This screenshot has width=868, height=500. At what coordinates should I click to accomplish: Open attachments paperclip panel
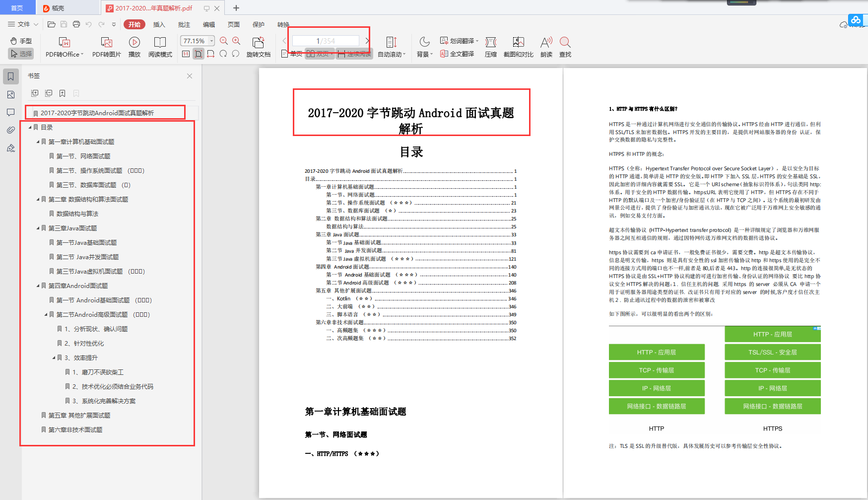(10, 130)
